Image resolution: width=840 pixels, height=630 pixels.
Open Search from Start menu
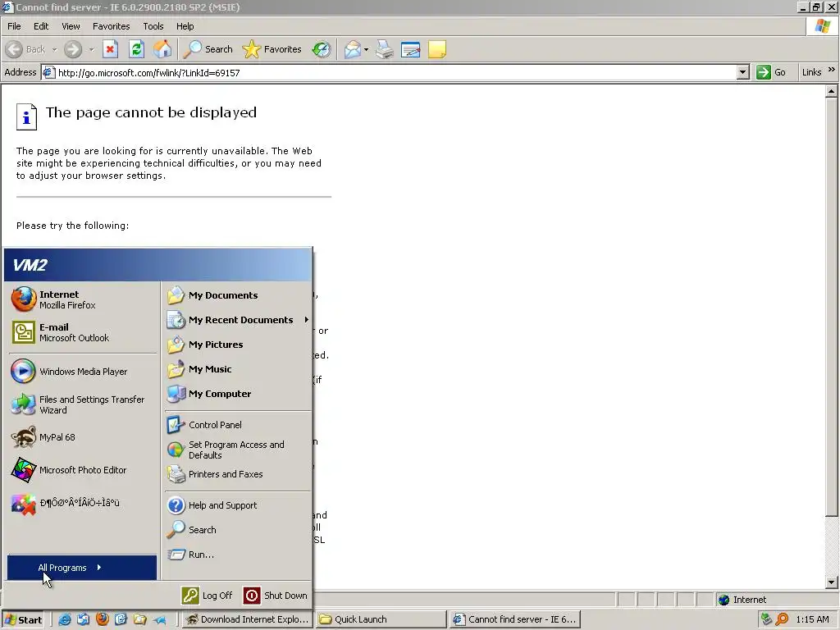(x=238, y=530)
